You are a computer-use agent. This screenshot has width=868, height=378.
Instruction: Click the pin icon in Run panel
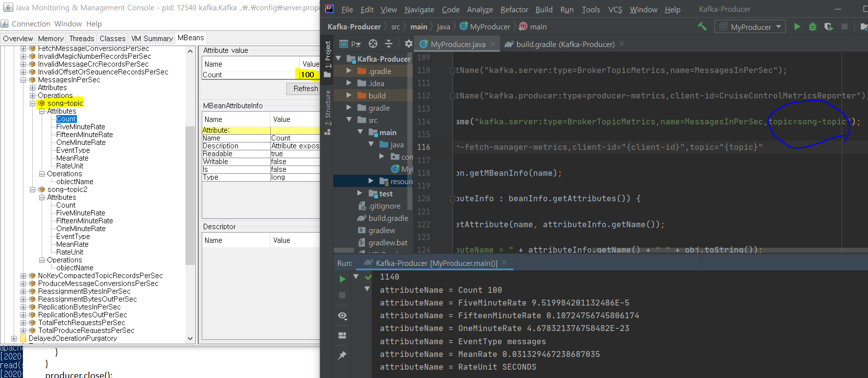coord(342,355)
